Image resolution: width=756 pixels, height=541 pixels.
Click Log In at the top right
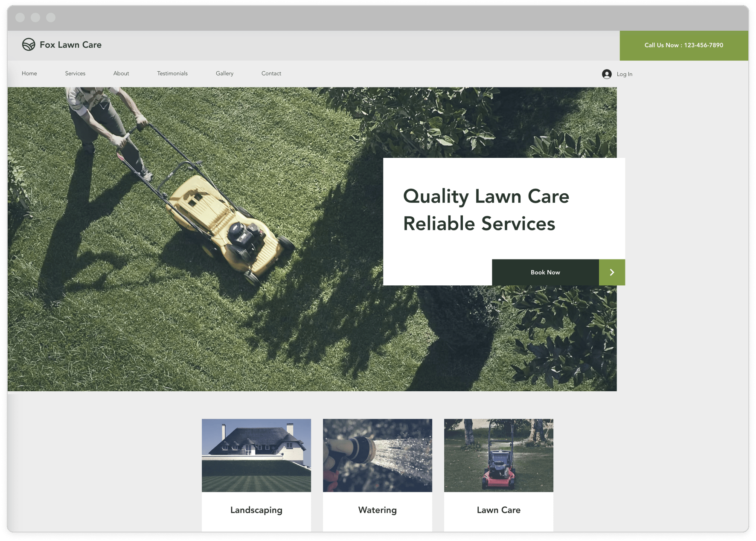click(624, 74)
